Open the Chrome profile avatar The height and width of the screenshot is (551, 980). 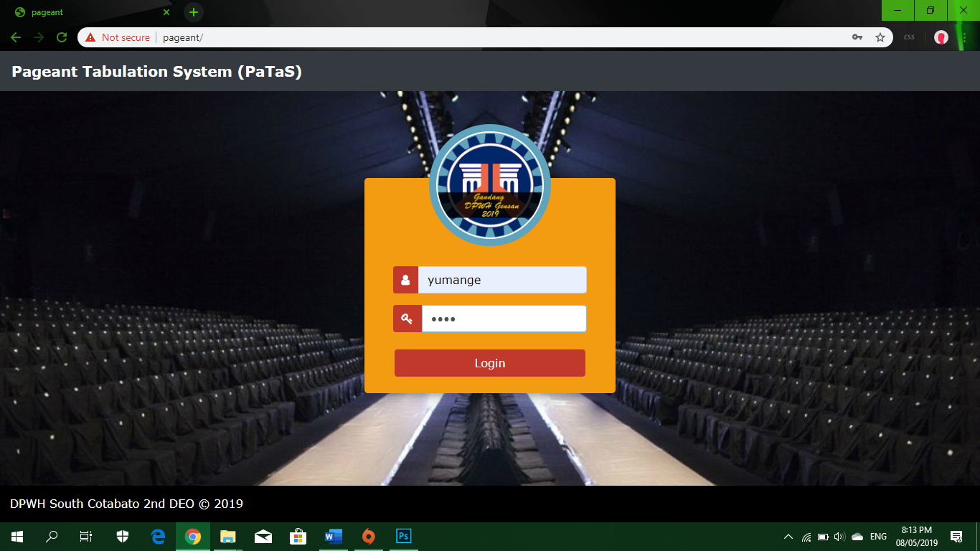(x=941, y=37)
